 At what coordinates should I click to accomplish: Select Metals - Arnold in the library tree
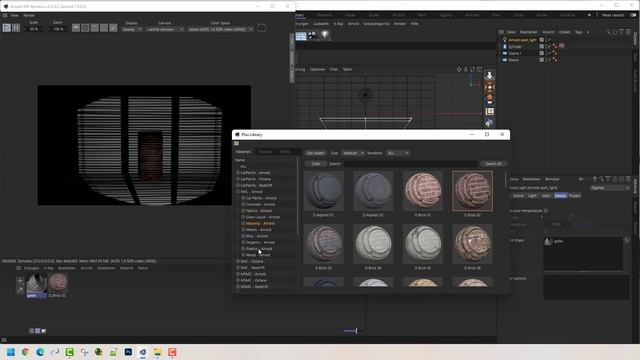click(x=258, y=230)
